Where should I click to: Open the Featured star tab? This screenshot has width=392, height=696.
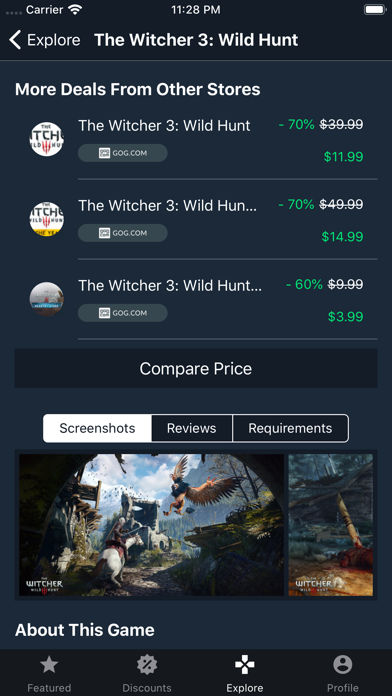[49, 664]
